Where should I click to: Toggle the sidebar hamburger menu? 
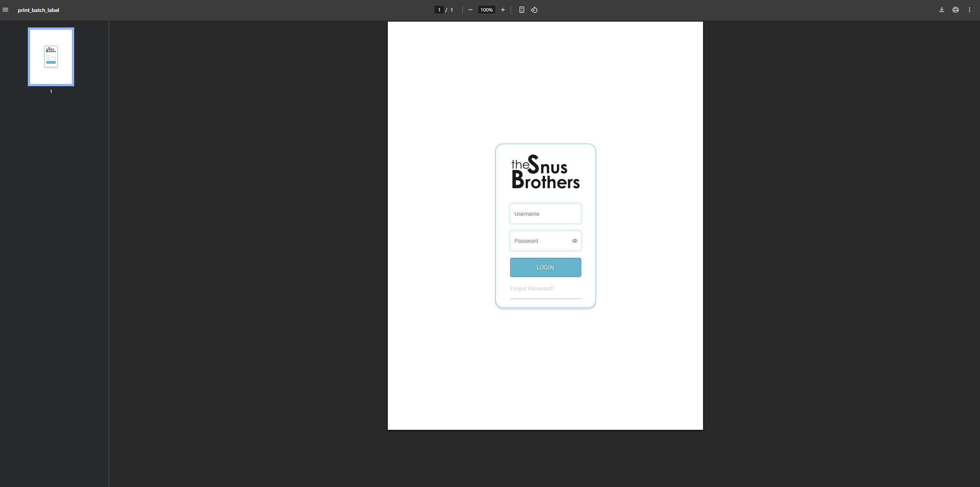[x=5, y=10]
